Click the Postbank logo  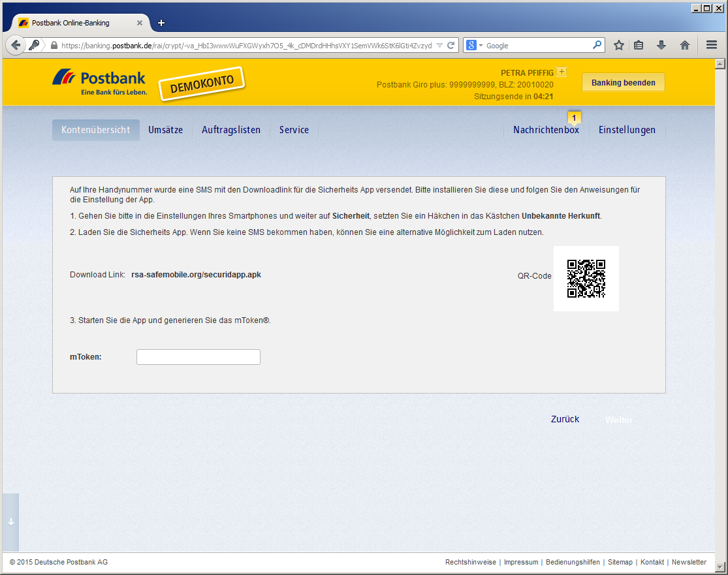pos(100,82)
